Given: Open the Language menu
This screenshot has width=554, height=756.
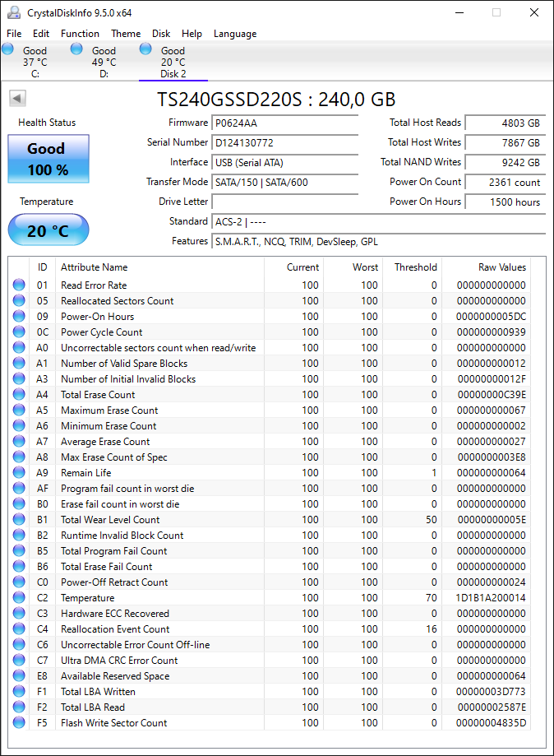Looking at the screenshot, I should point(235,34).
